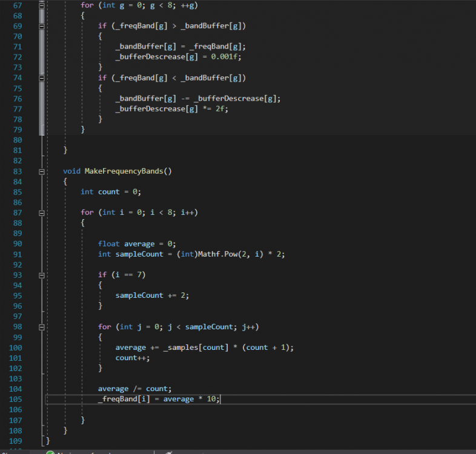Click the green no-issues checkmark icon
Viewport: 476px width, 454px height.
coord(50,452)
